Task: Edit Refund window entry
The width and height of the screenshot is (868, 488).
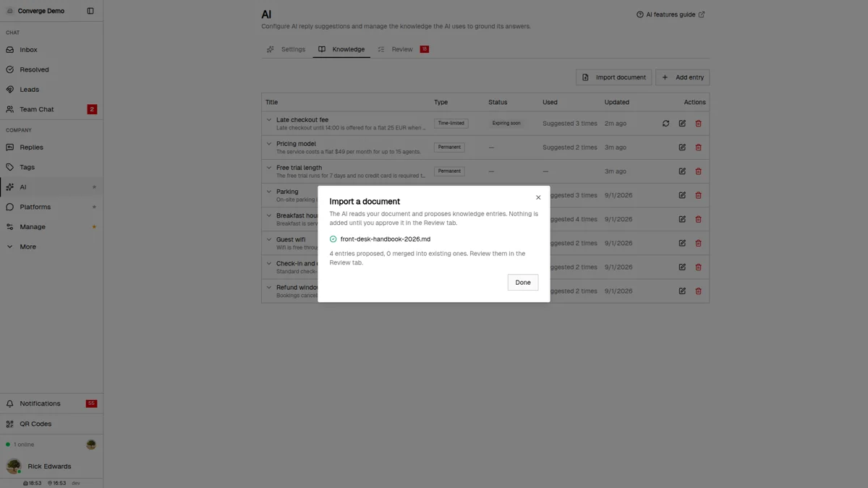Action: 682,291
